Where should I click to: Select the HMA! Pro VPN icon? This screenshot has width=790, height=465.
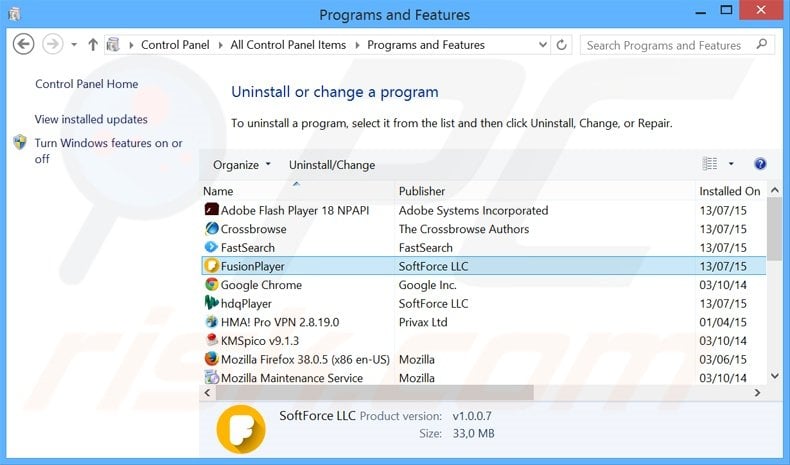coord(212,321)
